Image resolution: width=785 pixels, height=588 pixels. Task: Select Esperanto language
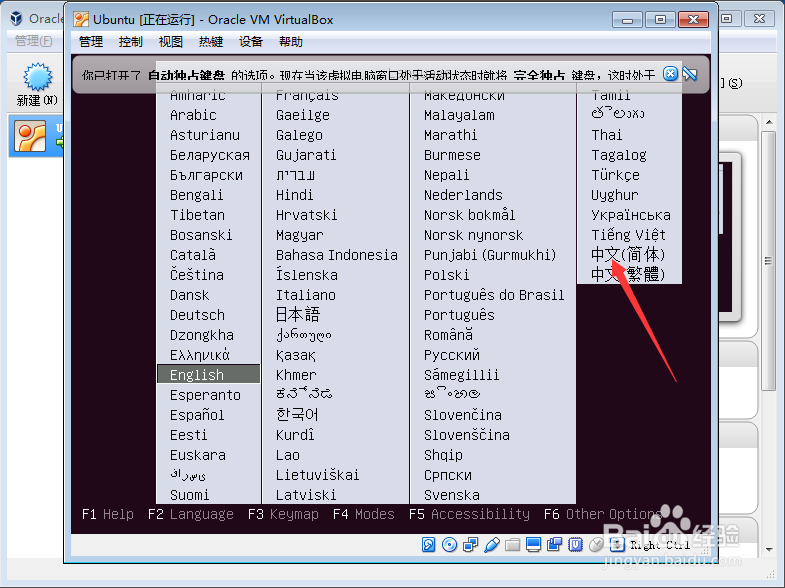[x=205, y=395]
